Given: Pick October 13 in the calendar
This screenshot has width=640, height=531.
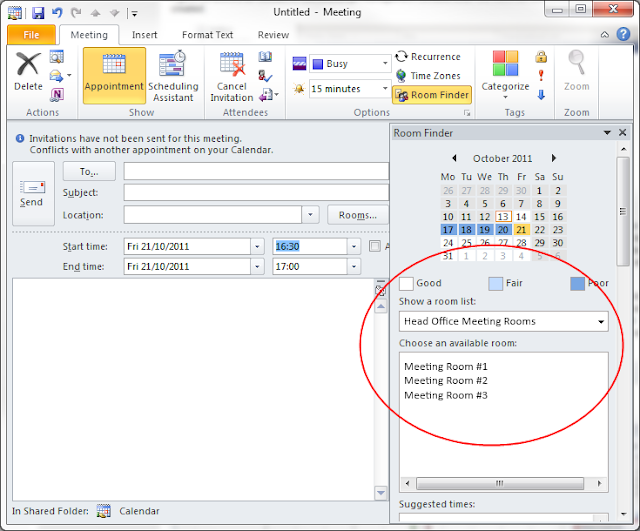Looking at the screenshot, I should [x=503, y=216].
